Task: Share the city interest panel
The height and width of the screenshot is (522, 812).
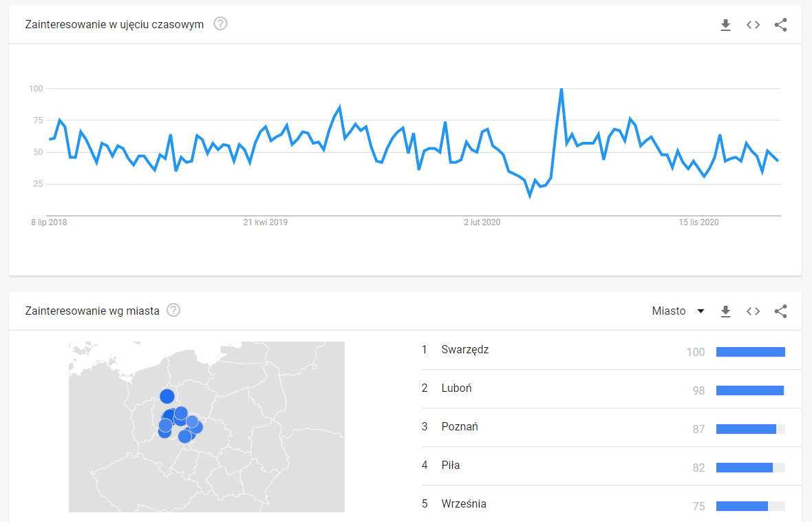Action: click(x=780, y=311)
